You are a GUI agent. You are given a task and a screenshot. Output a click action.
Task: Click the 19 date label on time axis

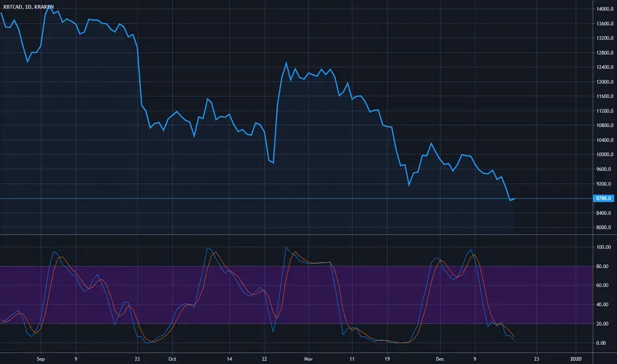point(387,359)
